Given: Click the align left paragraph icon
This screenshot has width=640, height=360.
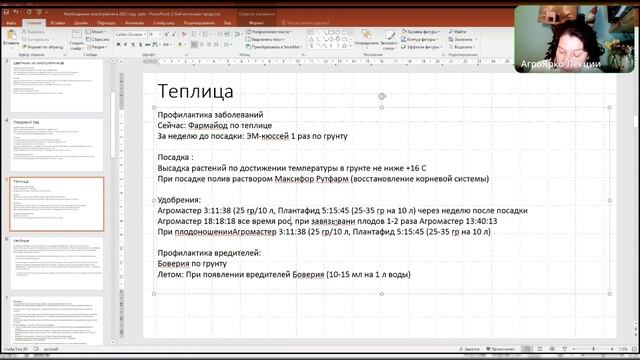Looking at the screenshot, I should (194, 44).
